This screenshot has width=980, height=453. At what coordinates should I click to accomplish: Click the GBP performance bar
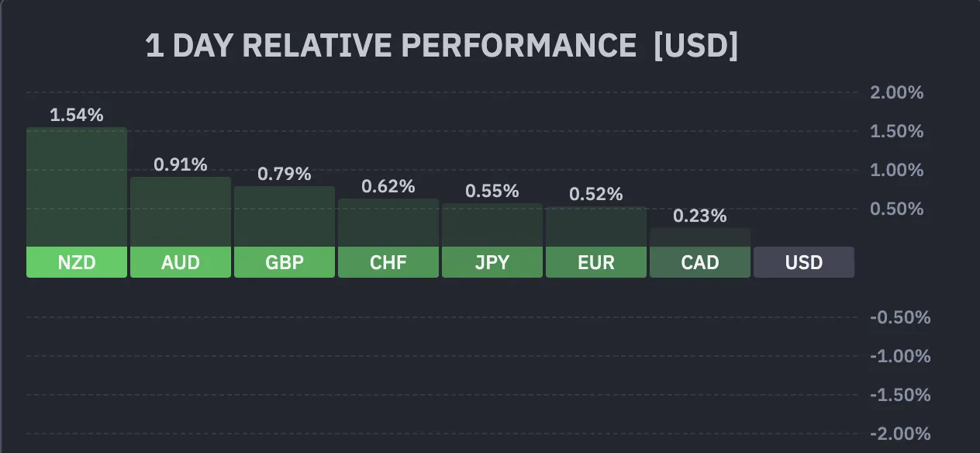click(285, 216)
